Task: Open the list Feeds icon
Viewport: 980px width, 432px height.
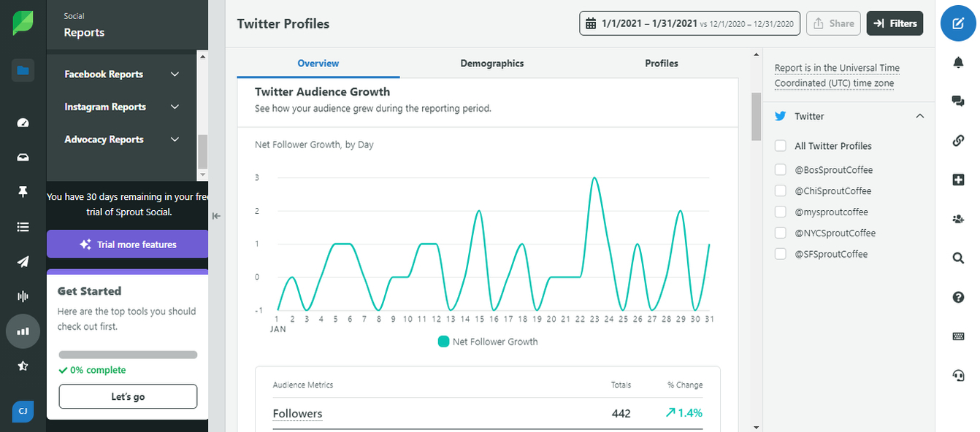Action: pyautogui.click(x=23, y=227)
